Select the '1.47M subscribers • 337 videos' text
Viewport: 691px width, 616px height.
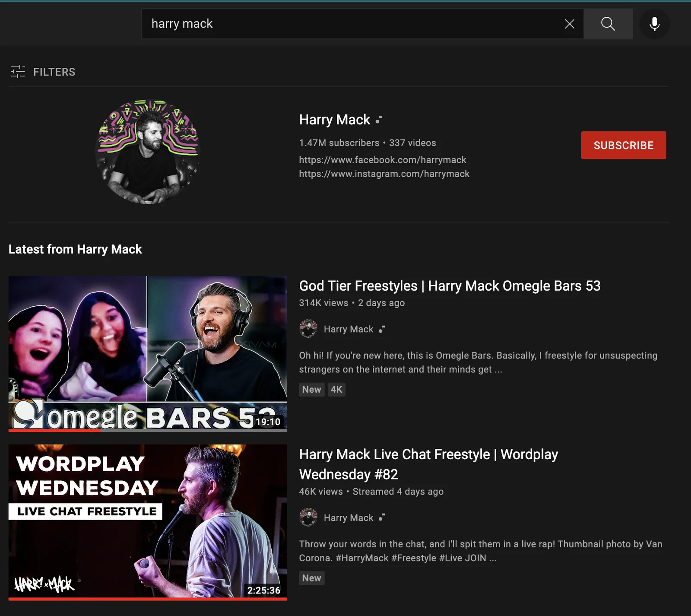pyautogui.click(x=368, y=143)
